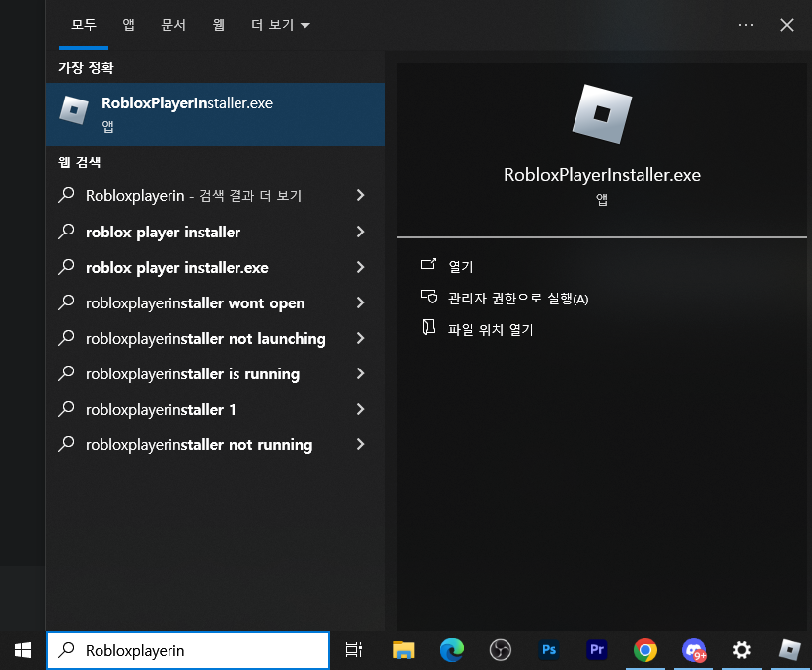Click the search icon next to 'roblox player installer'
812x670 pixels.
coord(66,231)
